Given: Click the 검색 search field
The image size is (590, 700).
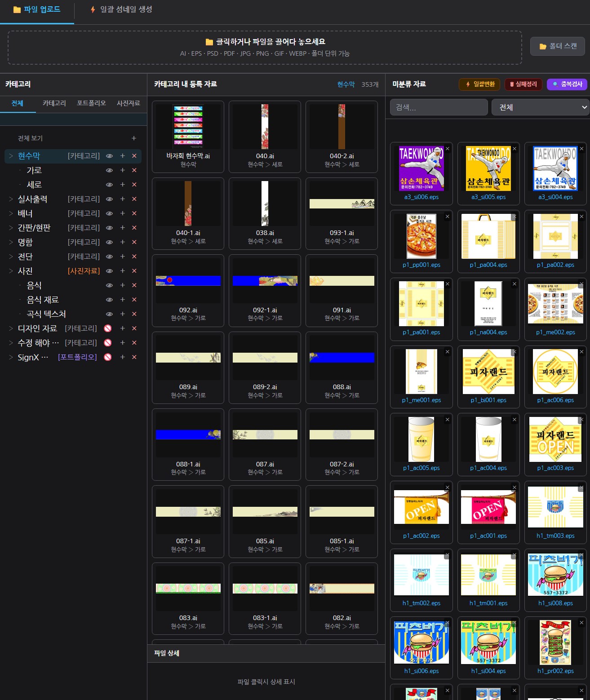Looking at the screenshot, I should [x=439, y=107].
